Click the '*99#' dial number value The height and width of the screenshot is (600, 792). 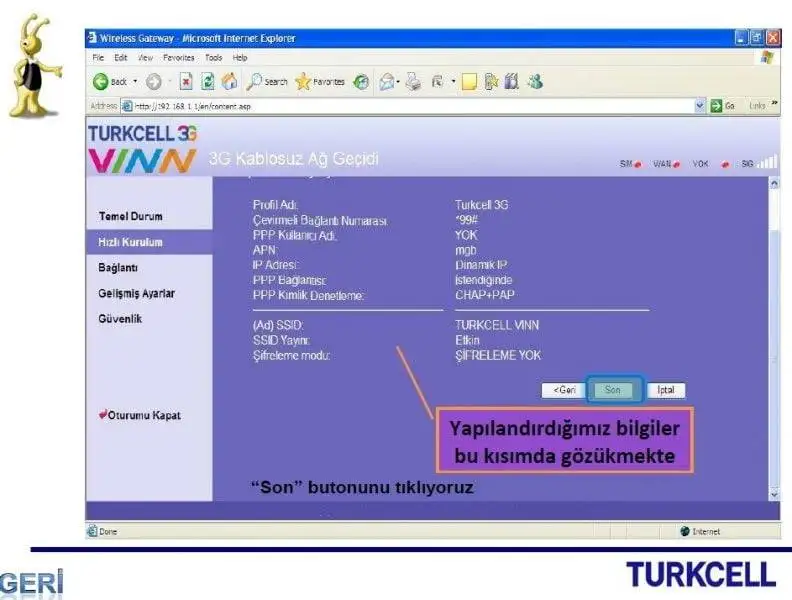tap(466, 220)
